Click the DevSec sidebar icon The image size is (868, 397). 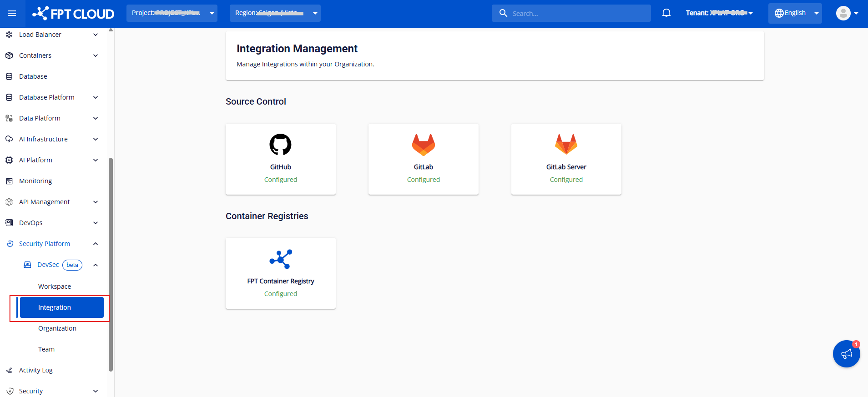coord(27,265)
